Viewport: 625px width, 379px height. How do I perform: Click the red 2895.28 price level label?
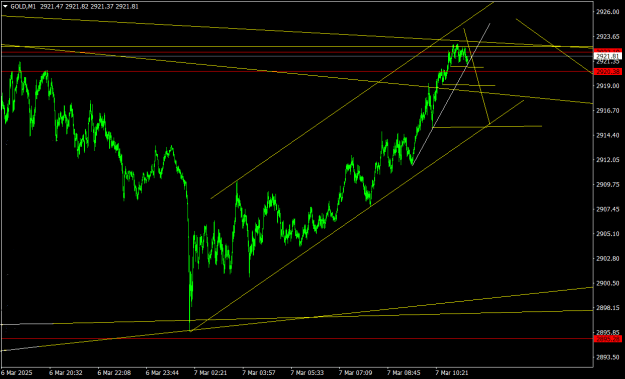pos(608,339)
